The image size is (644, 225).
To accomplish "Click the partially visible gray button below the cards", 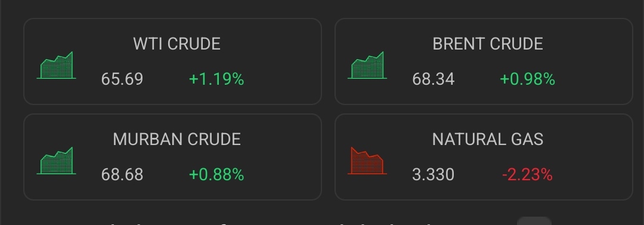I will [534, 221].
